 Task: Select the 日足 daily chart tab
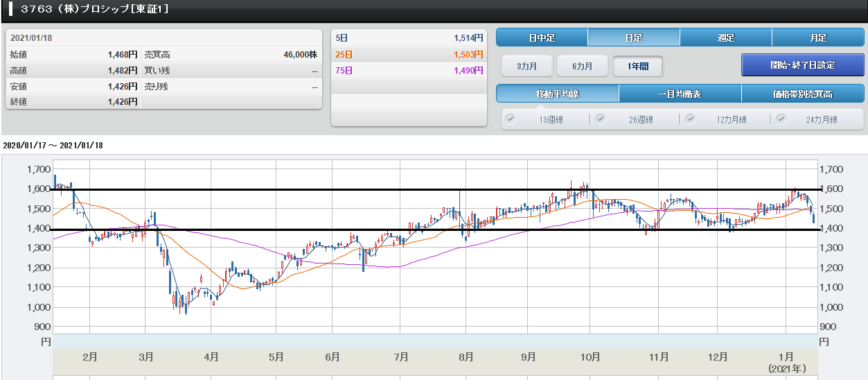click(x=633, y=37)
